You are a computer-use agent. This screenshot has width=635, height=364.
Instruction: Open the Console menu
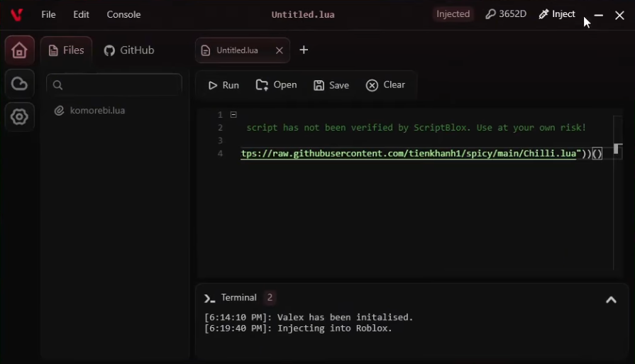pyautogui.click(x=123, y=15)
